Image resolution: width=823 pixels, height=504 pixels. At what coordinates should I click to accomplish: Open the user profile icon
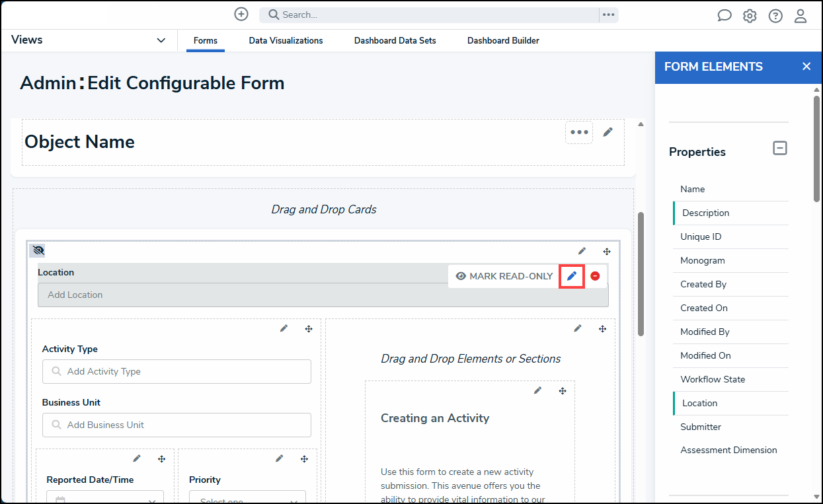(x=801, y=16)
